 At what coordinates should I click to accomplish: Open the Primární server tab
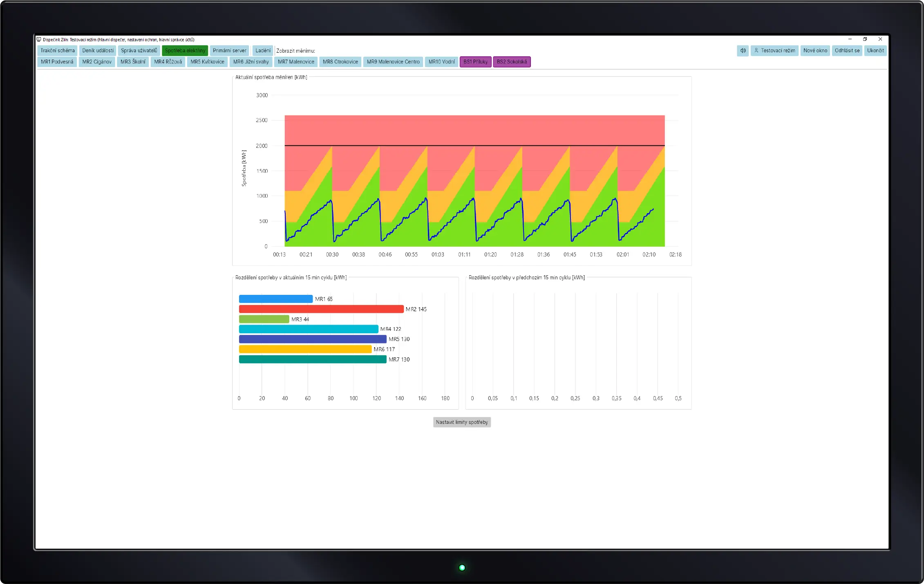coord(230,51)
